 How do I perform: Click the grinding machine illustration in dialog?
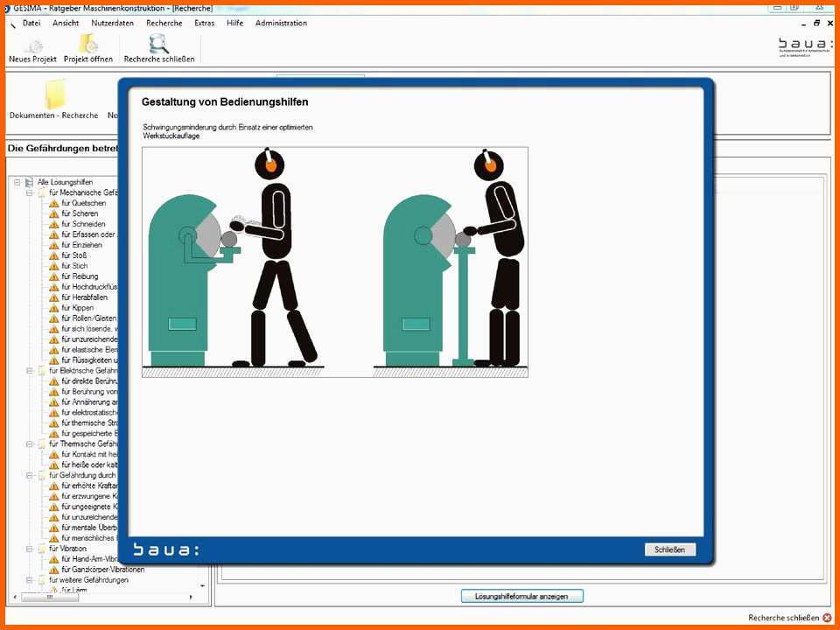tap(335, 262)
